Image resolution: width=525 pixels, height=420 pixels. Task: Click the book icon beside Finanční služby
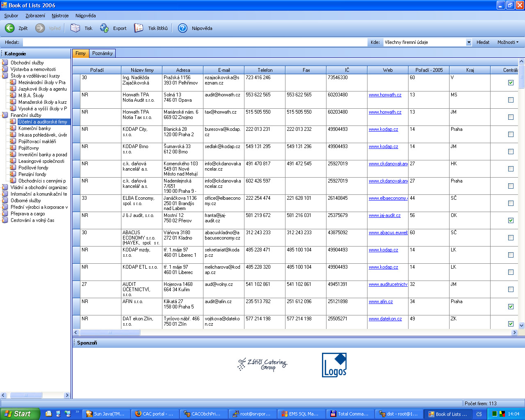click(5, 115)
